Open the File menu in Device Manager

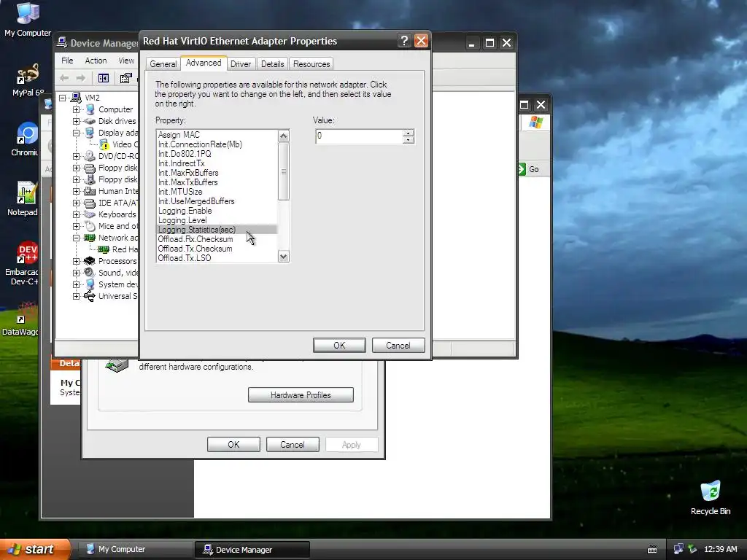[67, 61]
